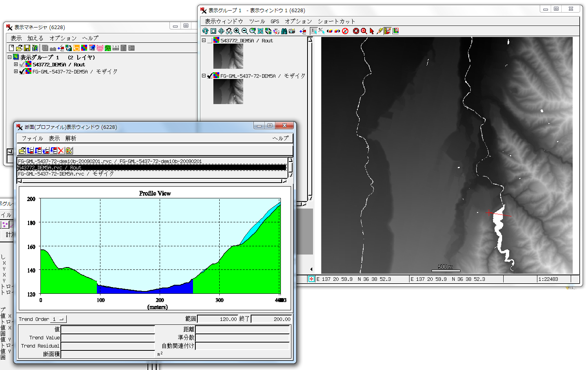Open オプション menu in Display Manager
Image resolution: width=588 pixels, height=370 pixels.
click(x=63, y=38)
